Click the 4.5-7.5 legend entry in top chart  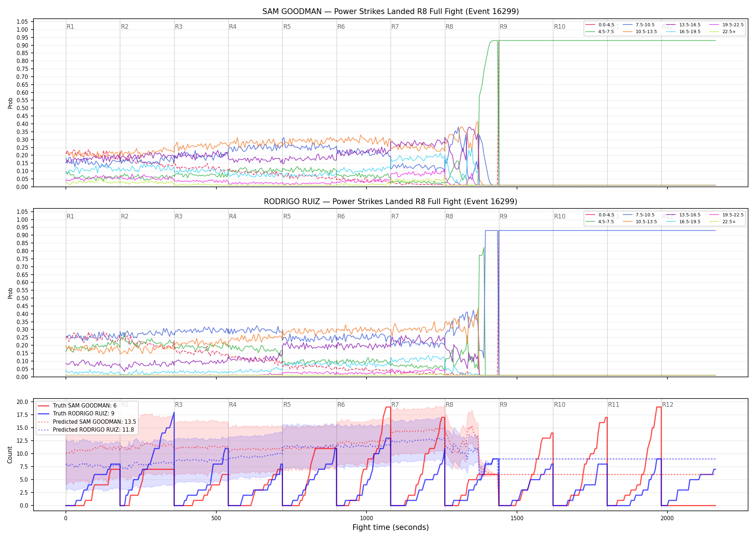(600, 32)
